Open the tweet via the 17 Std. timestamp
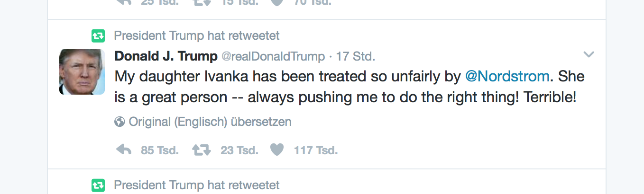The image size is (644, 194). click(x=356, y=57)
